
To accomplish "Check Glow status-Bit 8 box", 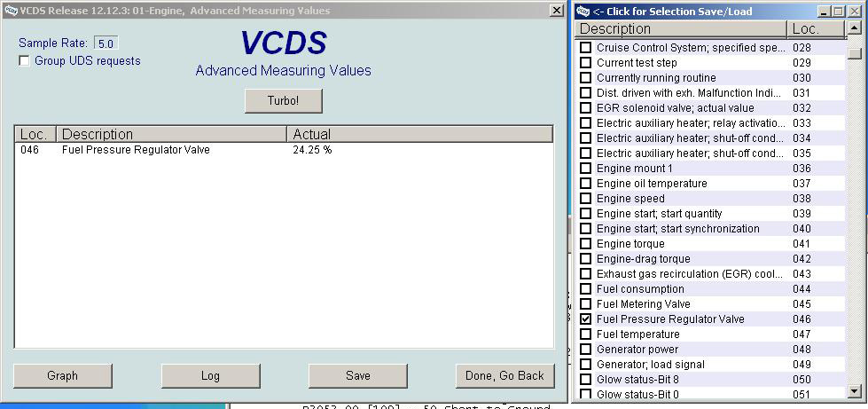I will [585, 380].
